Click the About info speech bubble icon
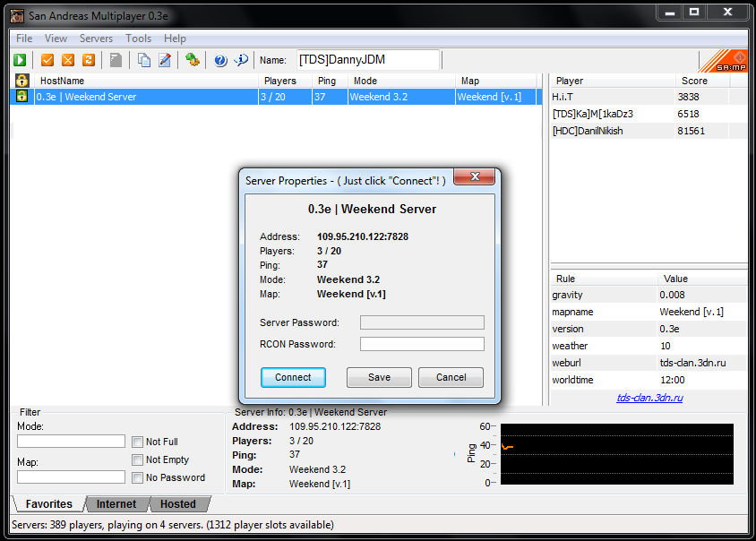 [x=241, y=60]
